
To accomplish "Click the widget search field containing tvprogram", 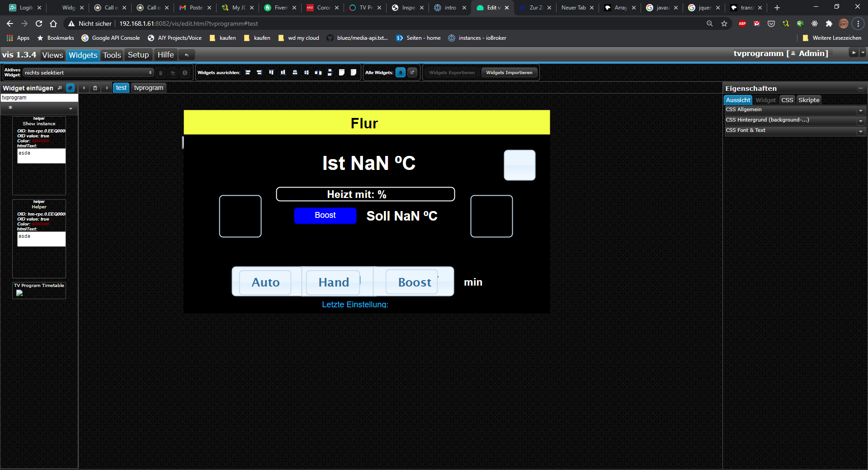I will point(39,98).
